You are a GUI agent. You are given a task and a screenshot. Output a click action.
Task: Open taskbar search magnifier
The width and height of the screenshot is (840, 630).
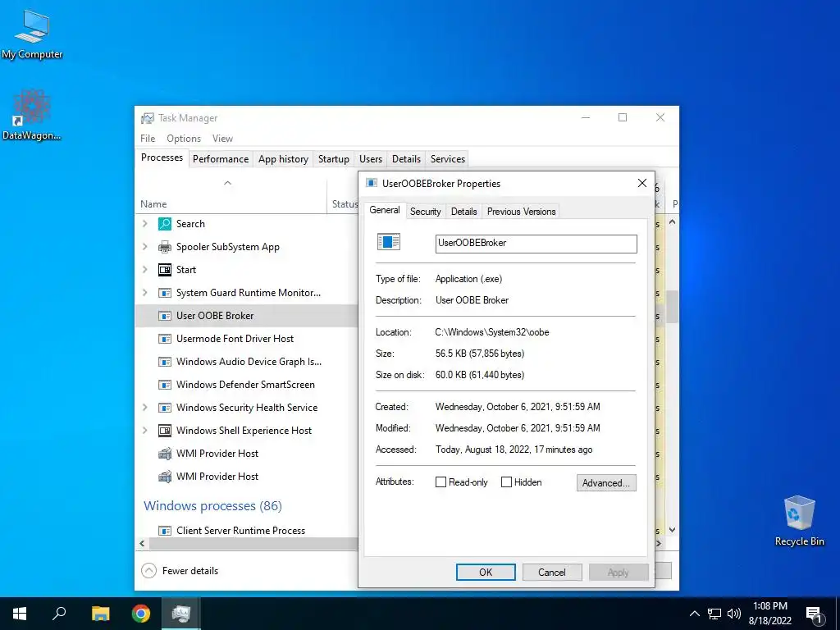[59, 614]
